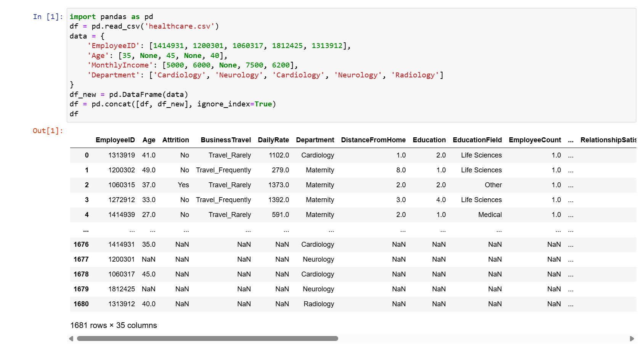Image resolution: width=644 pixels, height=344 pixels.
Task: Click the EmployeeCount column header
Action: pos(535,140)
